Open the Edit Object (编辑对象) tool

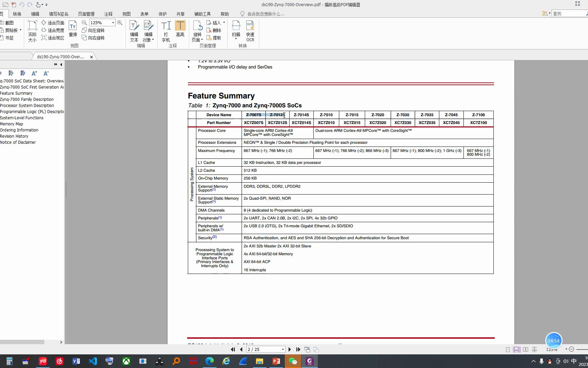point(148,31)
